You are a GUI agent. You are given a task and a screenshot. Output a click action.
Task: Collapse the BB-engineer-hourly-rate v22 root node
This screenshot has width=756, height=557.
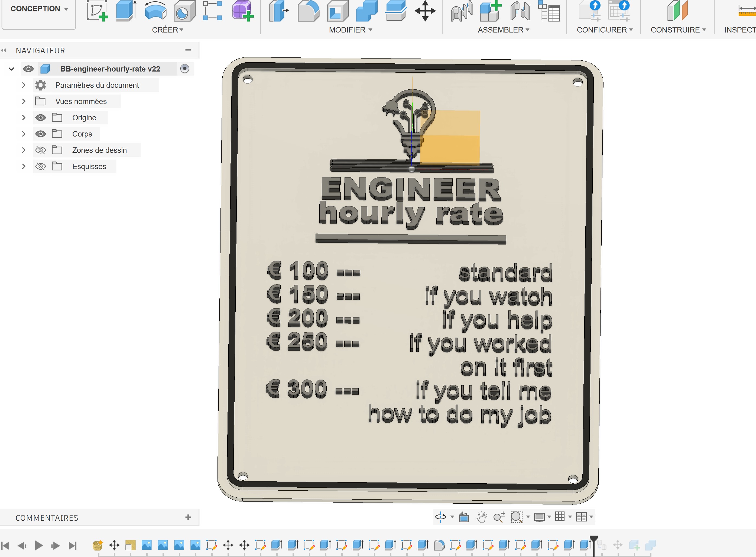11,69
